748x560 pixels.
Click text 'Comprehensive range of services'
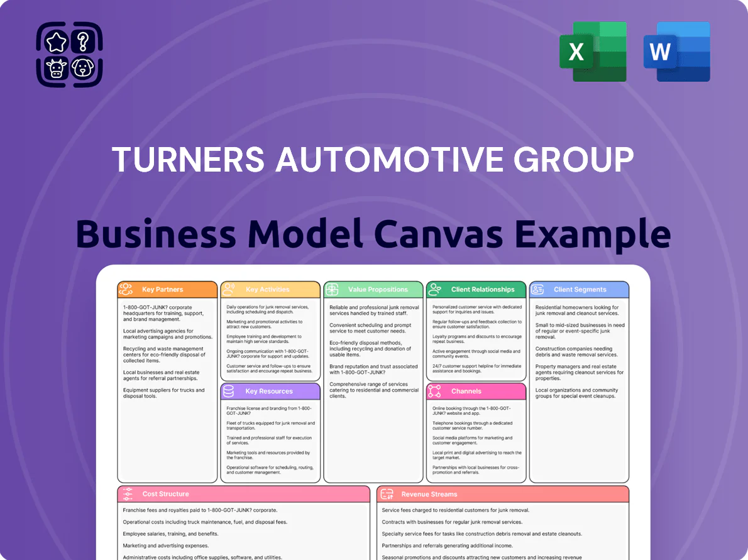pos(374,390)
